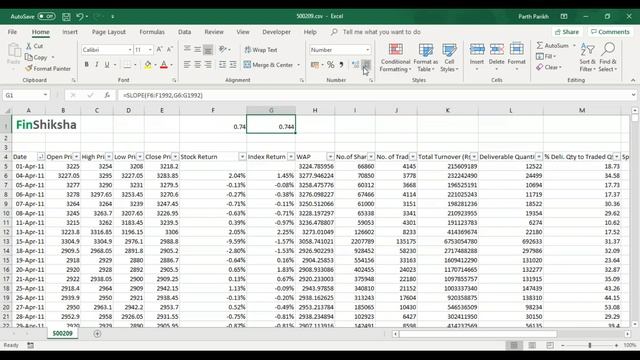Screen dimensions: 640x360
Task: Switch to Page Break Preview icon
Action: coord(550,345)
